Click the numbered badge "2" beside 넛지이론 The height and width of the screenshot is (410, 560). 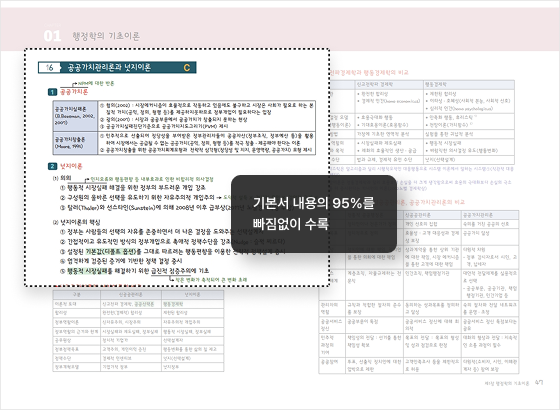pyautogui.click(x=52, y=166)
